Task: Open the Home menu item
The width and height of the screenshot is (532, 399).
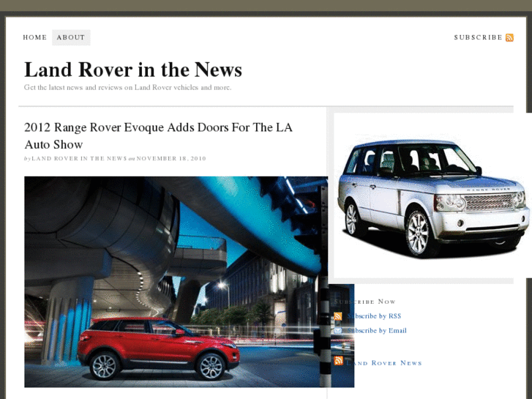Action: pos(34,37)
